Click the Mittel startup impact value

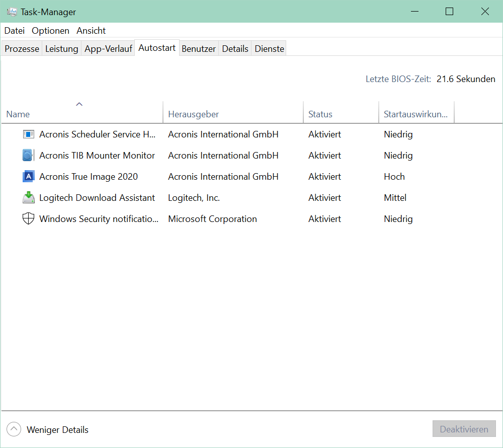point(395,198)
